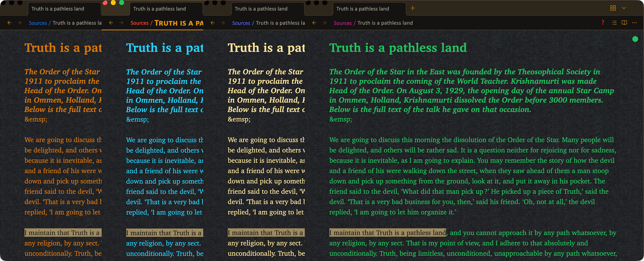Open Sources breadcrumb in orange-text window

click(38, 23)
